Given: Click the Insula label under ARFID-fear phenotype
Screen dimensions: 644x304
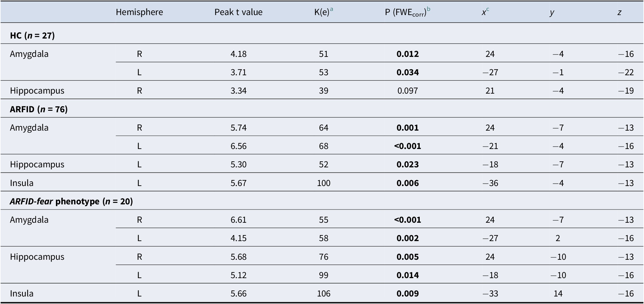Looking at the screenshot, I should (x=22, y=293).
